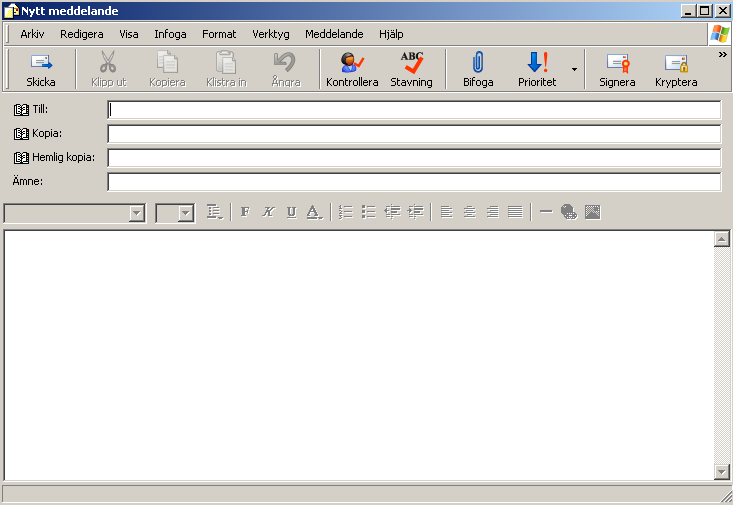Open the Visa menu

tap(129, 34)
